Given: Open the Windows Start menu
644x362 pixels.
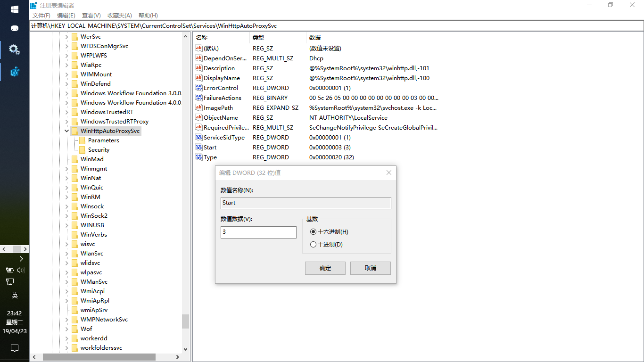Looking at the screenshot, I should pyautogui.click(x=15, y=9).
